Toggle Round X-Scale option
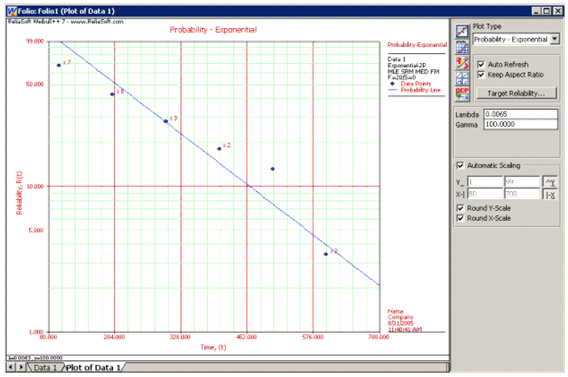This screenshot has width=568, height=377. tap(460, 218)
